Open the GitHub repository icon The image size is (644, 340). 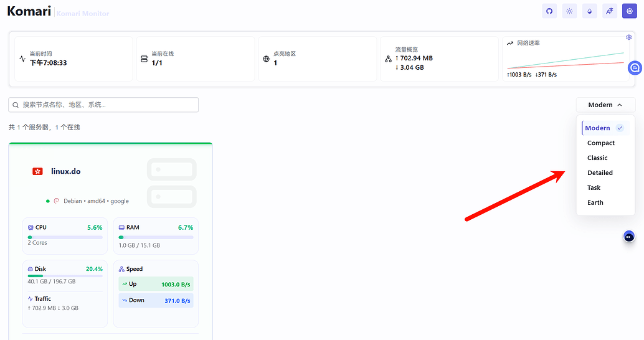click(549, 11)
